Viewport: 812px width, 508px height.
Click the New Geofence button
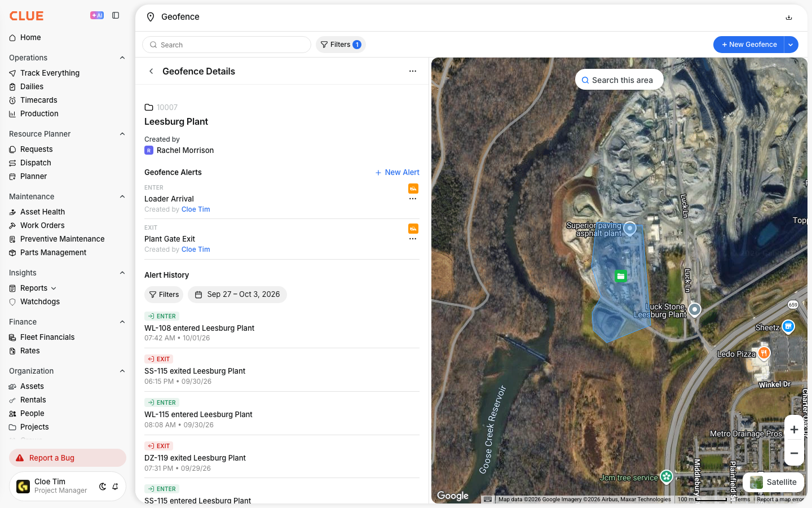coord(749,45)
